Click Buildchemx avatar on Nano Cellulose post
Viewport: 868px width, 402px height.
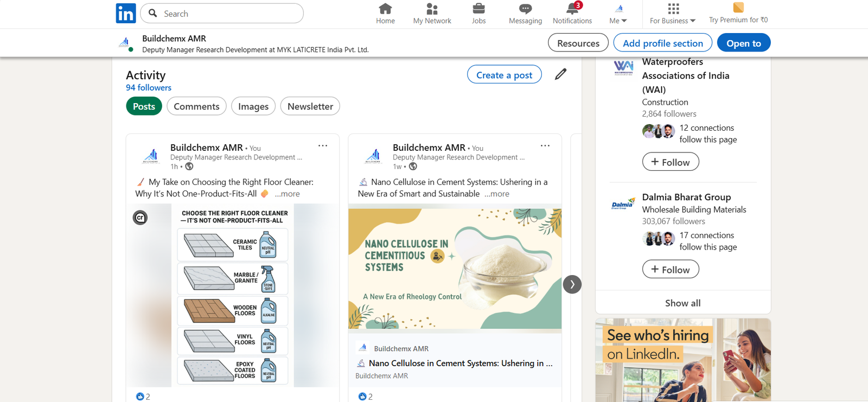pyautogui.click(x=373, y=156)
